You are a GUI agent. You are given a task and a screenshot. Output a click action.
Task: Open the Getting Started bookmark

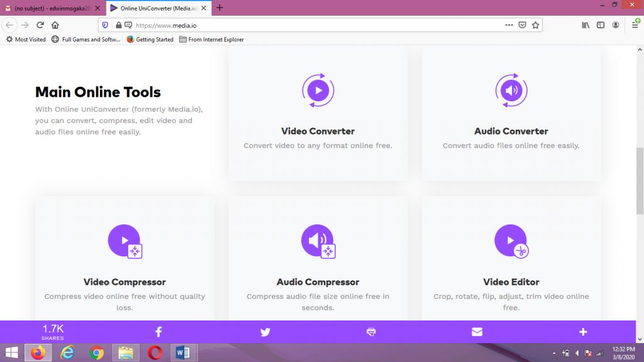[150, 40]
